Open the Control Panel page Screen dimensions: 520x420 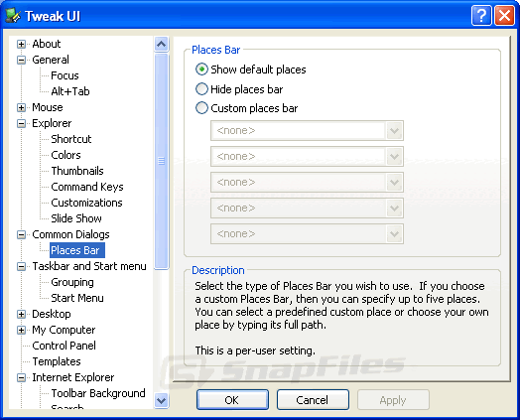point(64,346)
